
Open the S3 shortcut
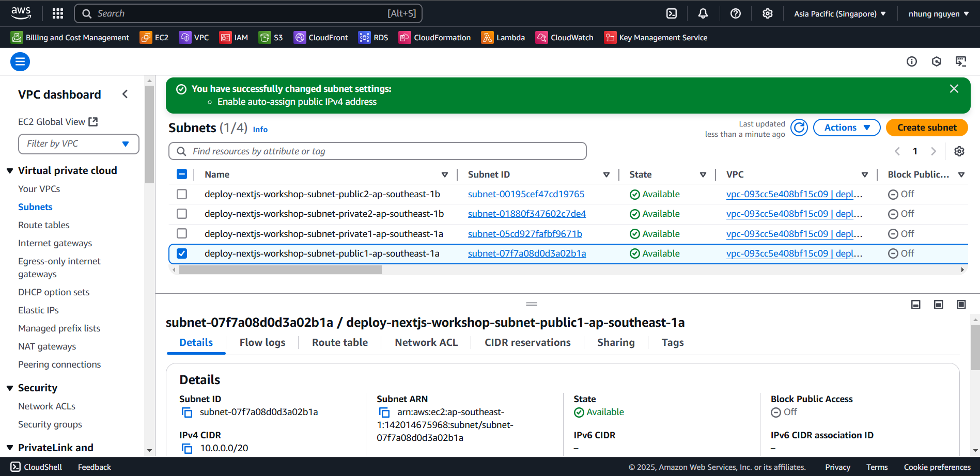click(x=271, y=38)
